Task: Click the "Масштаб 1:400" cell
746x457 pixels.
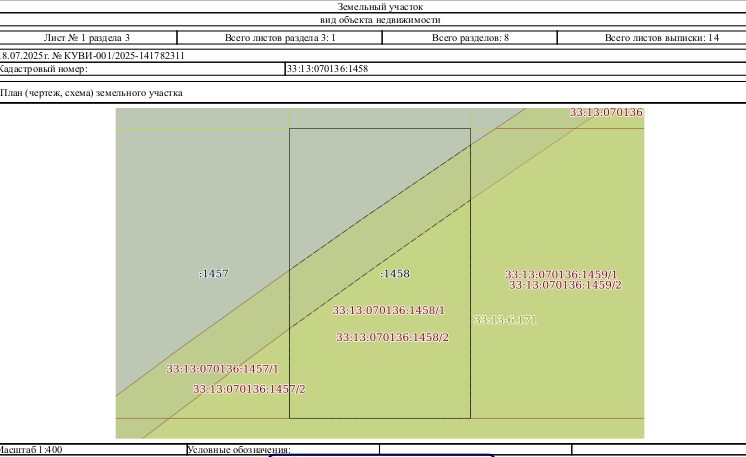Action: [92, 449]
